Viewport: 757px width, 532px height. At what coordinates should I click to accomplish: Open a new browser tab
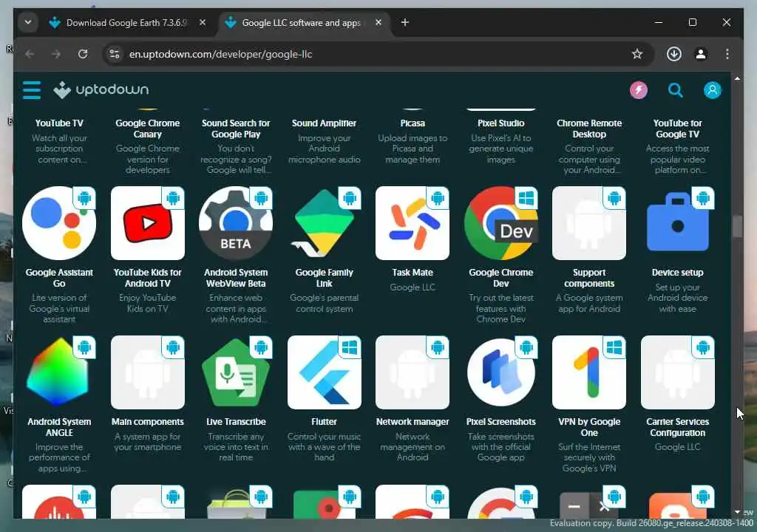pyautogui.click(x=405, y=22)
